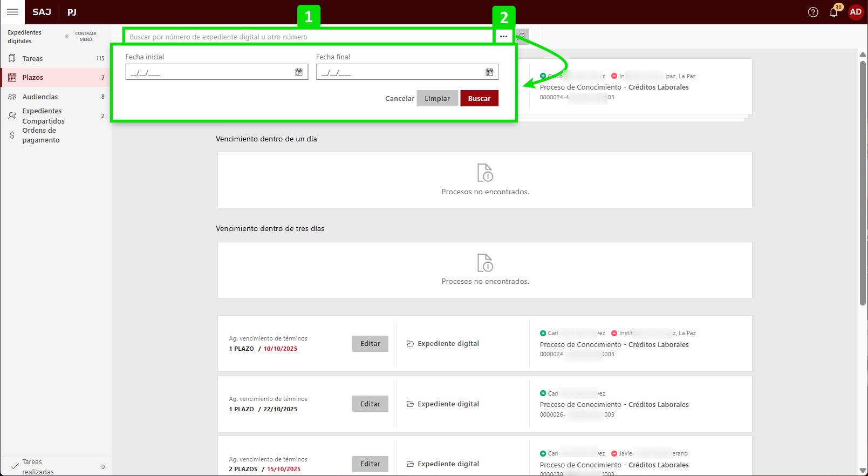Screen dimensions: 868x476
Task: Cancel the date search panel
Action: (x=399, y=98)
